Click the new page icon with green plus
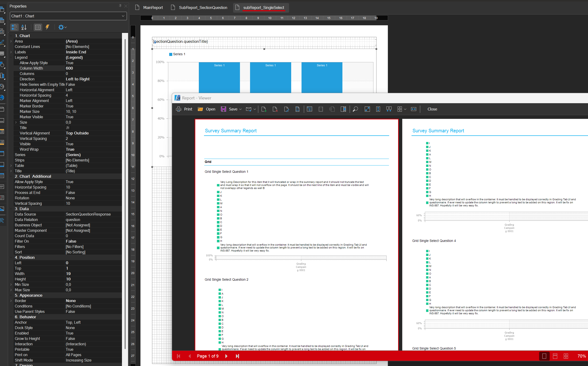Screen dimensions: 588x366 [x=264, y=109]
